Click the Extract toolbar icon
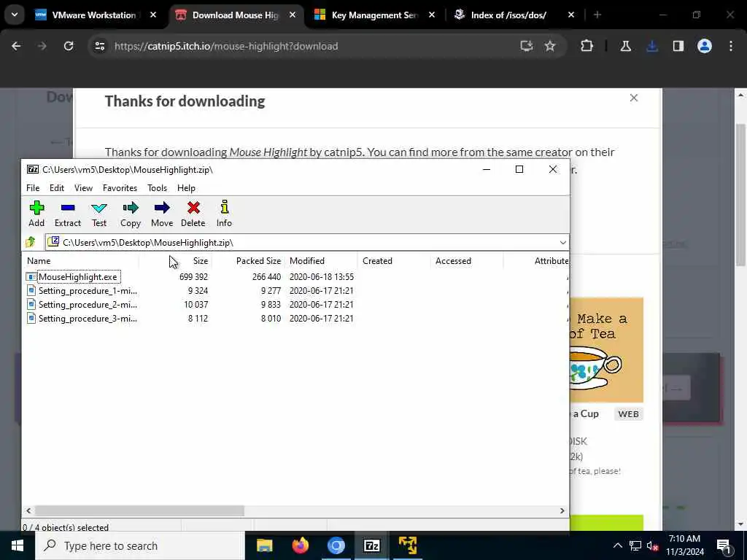The height and width of the screenshot is (560, 747). [x=68, y=214]
